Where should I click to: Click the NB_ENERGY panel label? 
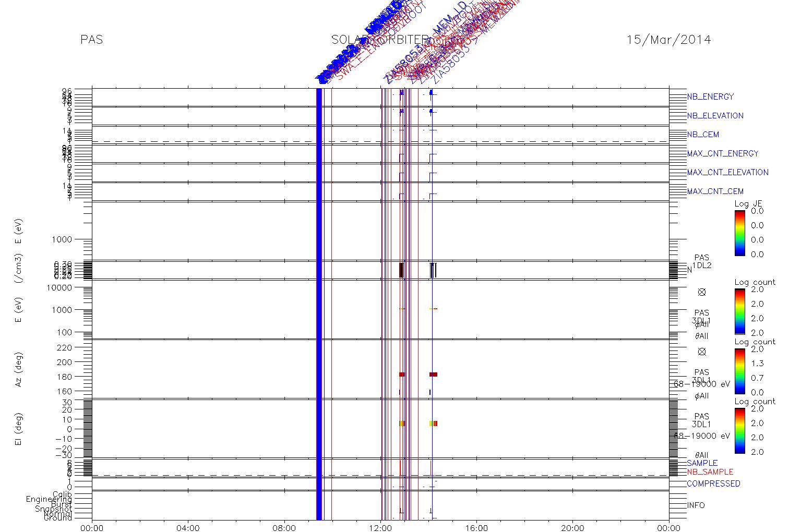tap(710, 96)
